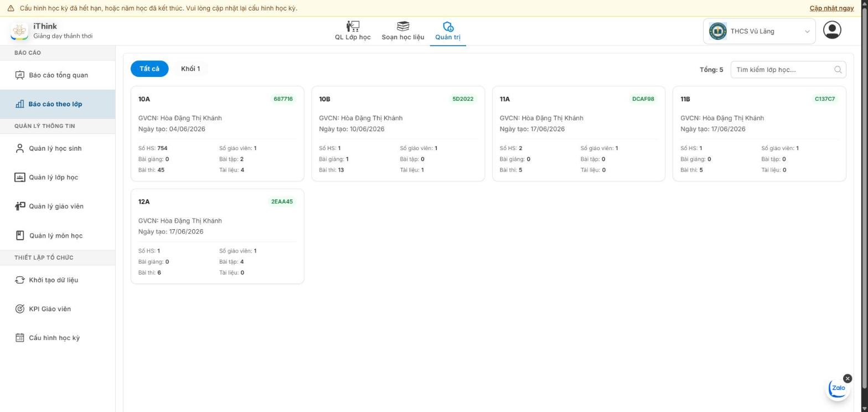
Task: Open the 10A class card
Action: click(217, 133)
